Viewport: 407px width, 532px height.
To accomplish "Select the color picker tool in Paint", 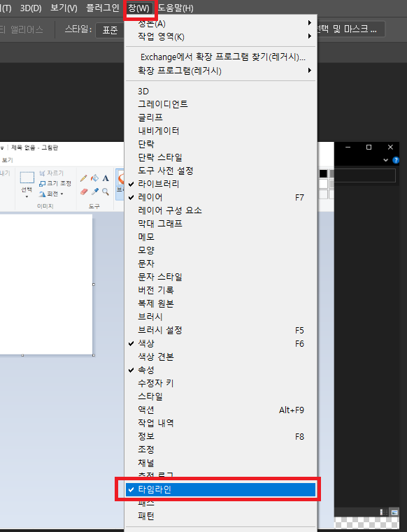I will 94,192.
